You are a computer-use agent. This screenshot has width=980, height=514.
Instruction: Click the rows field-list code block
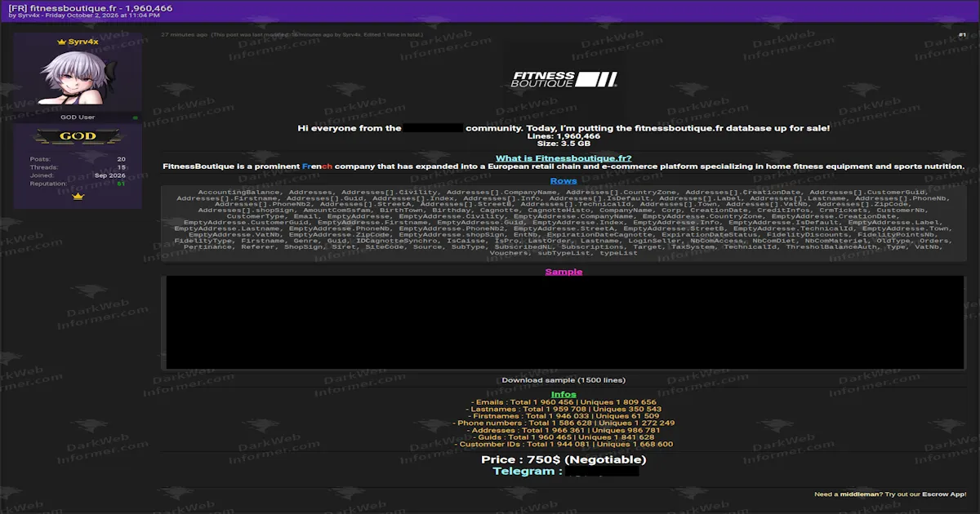tap(563, 223)
